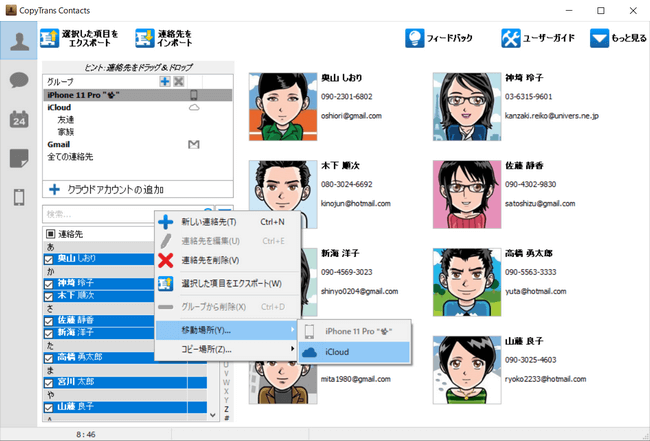The image size is (650, 441).
Task: Open the device phone icon in sidebar
Action: click(x=19, y=197)
